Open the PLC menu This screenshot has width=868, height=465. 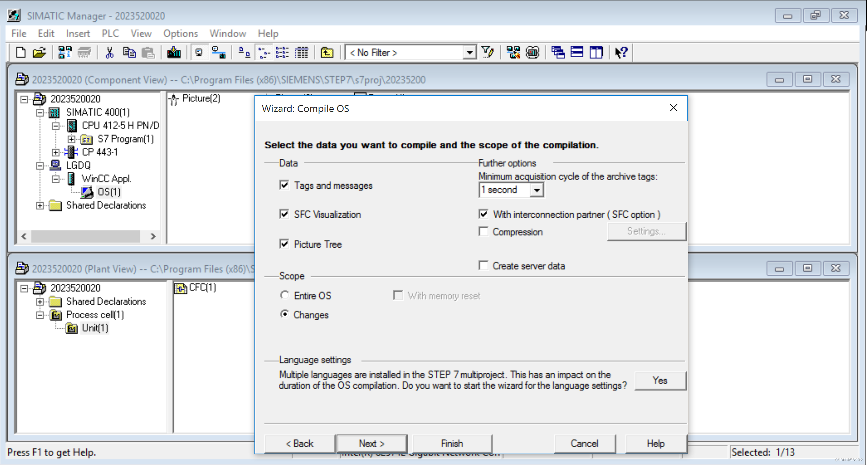(x=110, y=33)
